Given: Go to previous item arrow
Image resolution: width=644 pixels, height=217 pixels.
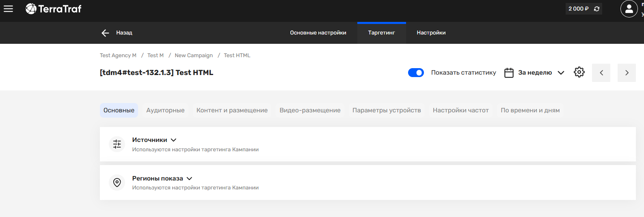Looking at the screenshot, I should 601,73.
